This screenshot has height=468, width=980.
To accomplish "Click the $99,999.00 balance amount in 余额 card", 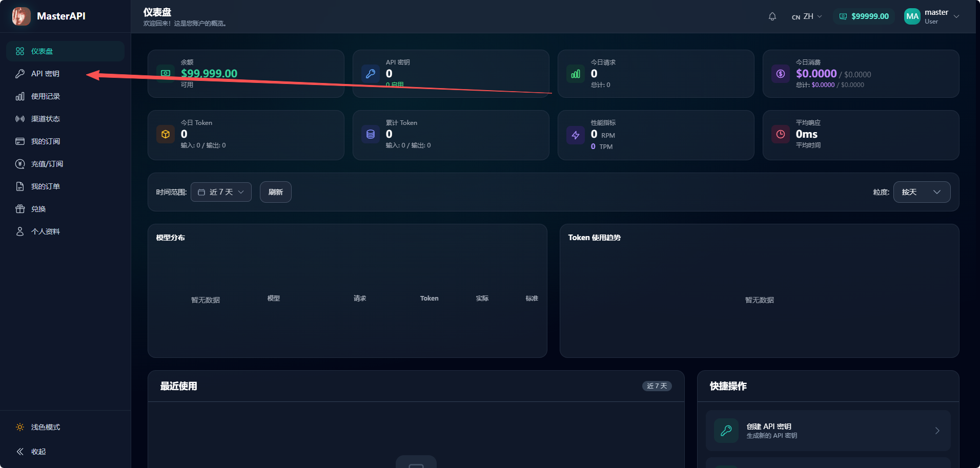I will pos(209,74).
